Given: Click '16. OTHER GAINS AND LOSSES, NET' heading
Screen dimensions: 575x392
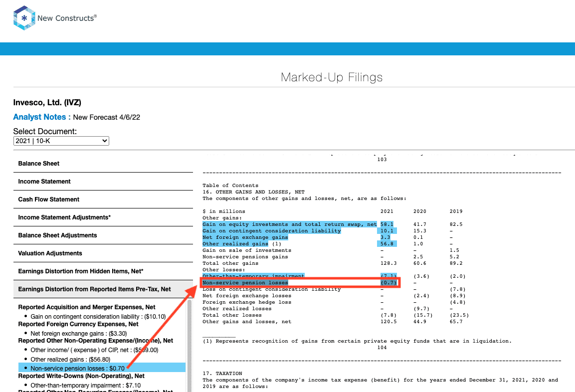Looking at the screenshot, I should click(253, 192).
